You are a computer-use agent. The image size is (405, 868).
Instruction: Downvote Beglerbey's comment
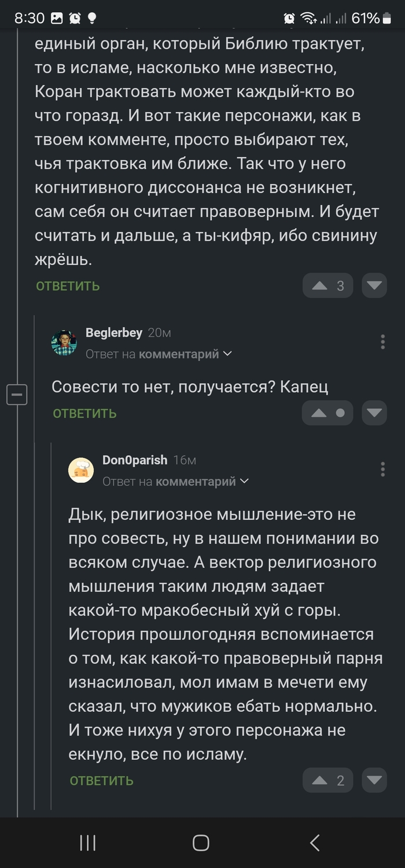[x=374, y=413]
